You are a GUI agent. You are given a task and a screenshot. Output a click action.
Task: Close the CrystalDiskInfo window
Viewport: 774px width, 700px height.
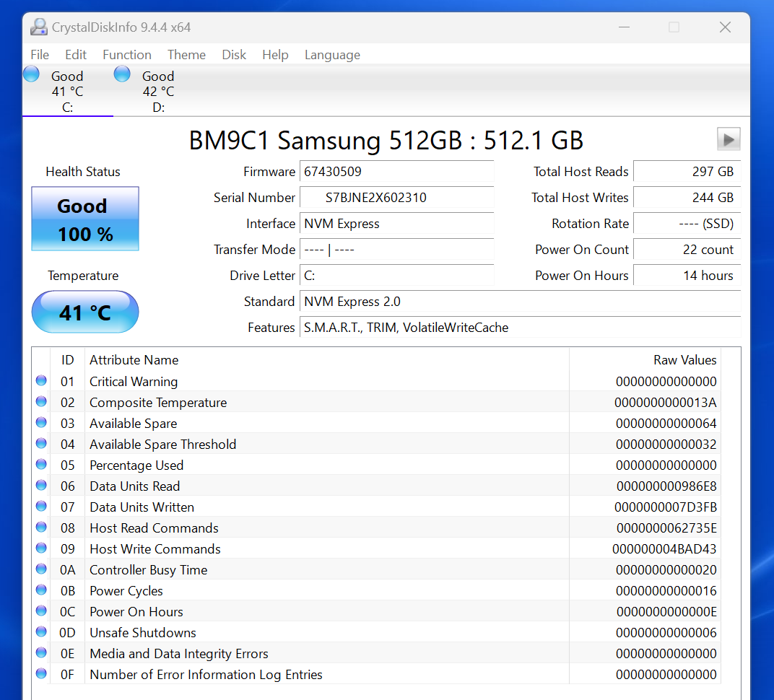[725, 27]
